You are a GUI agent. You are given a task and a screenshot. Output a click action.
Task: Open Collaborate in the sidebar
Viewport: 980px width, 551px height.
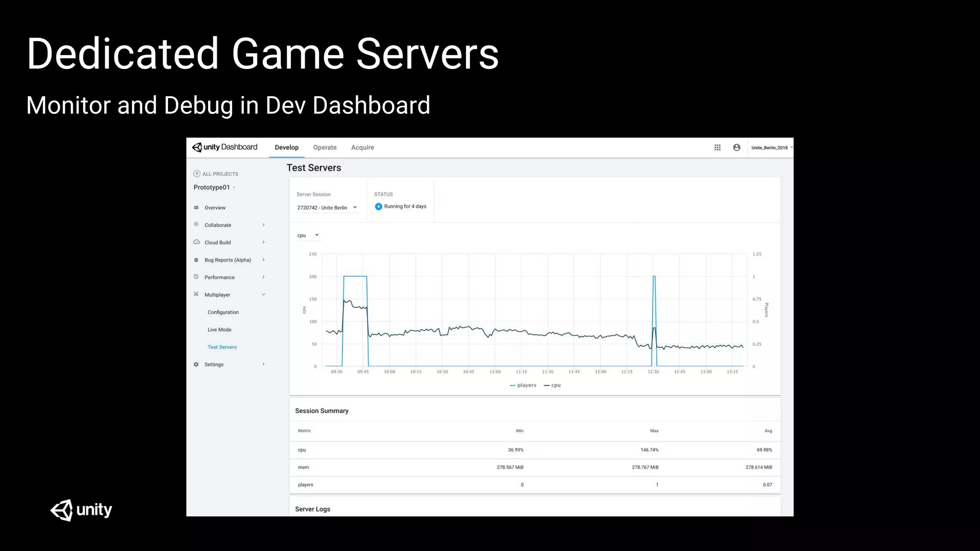(x=218, y=225)
